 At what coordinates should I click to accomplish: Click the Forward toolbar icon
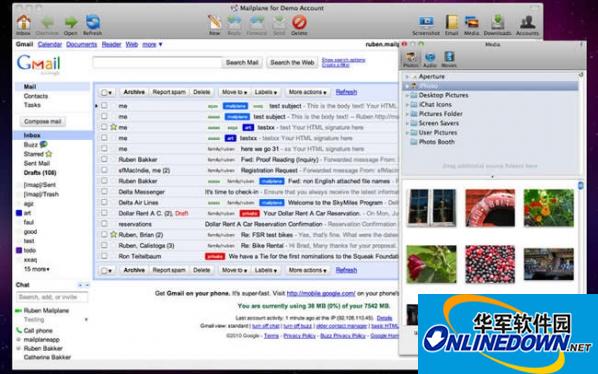point(257,22)
